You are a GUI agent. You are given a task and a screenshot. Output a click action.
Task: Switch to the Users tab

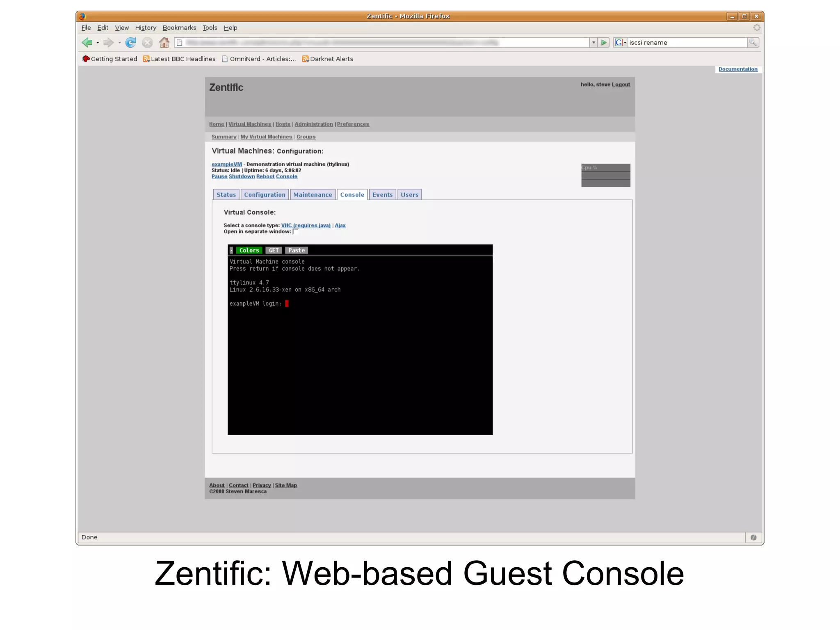click(x=409, y=195)
